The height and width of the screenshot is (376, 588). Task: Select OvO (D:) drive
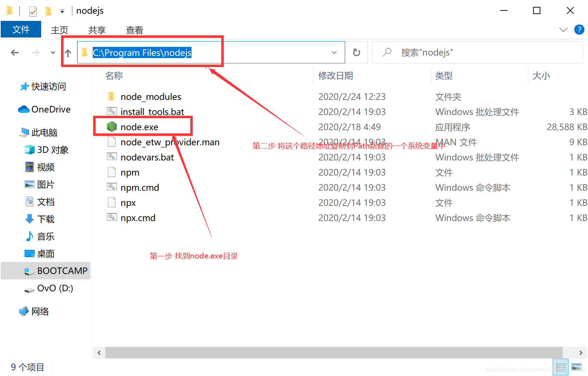coord(49,288)
